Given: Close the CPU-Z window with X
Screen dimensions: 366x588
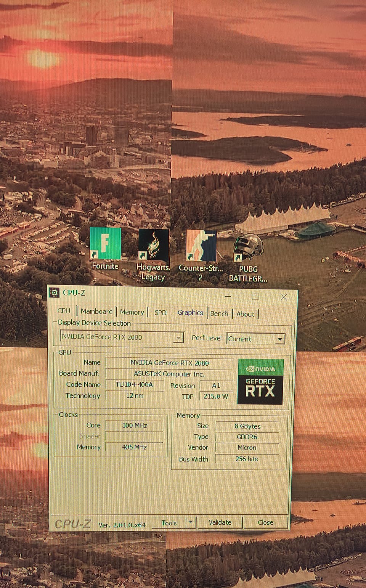Looking at the screenshot, I should point(284,297).
